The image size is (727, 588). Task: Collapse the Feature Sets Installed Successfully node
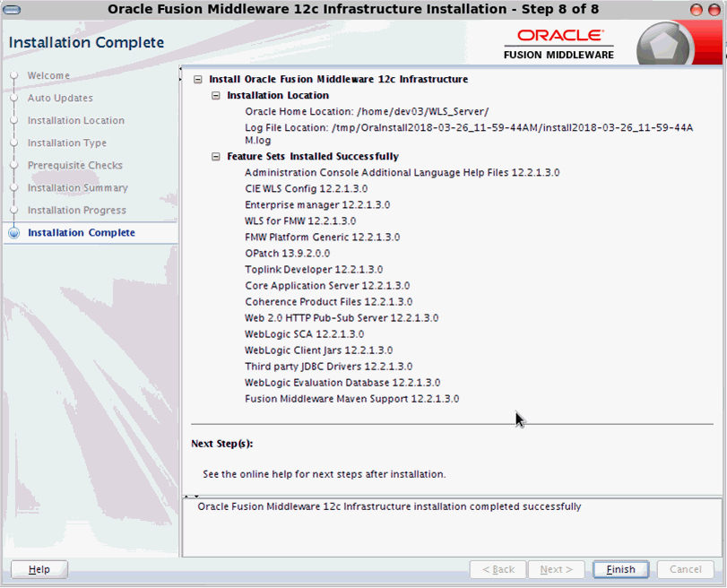coord(216,157)
